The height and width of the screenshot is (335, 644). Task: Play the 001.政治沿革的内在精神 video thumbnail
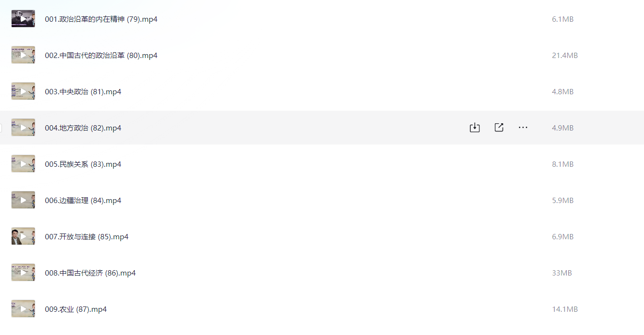pyautogui.click(x=23, y=19)
